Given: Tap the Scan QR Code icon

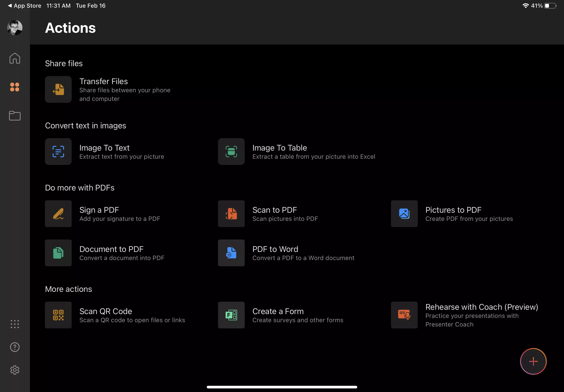Looking at the screenshot, I should [58, 315].
